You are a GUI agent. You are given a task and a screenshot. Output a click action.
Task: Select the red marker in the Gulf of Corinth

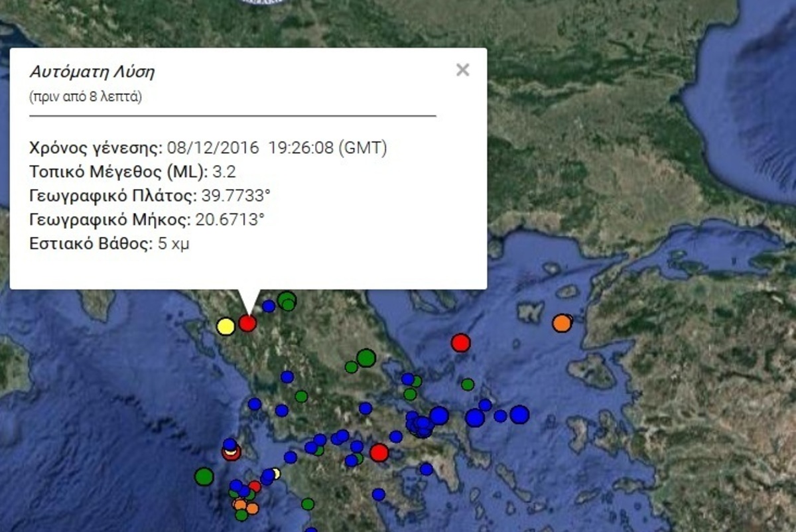[379, 452]
